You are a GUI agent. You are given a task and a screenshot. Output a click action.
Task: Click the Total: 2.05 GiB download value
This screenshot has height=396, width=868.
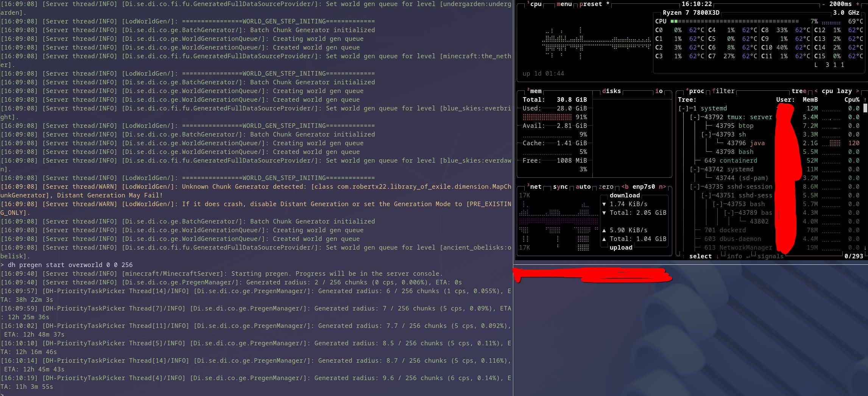(x=638, y=213)
